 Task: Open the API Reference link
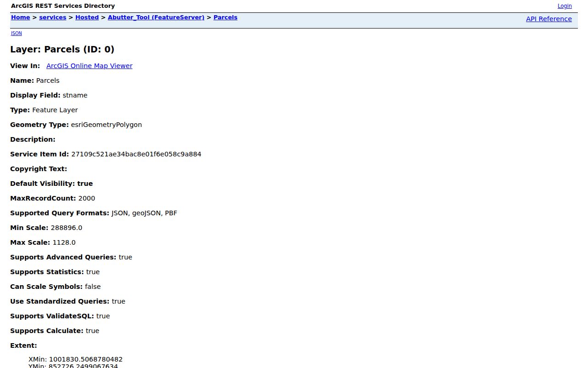coord(549,19)
